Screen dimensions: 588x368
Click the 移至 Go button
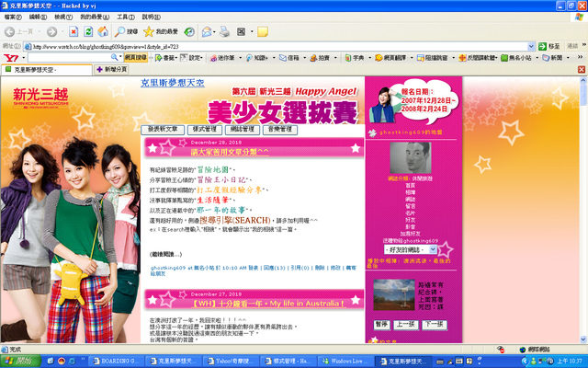click(x=549, y=46)
